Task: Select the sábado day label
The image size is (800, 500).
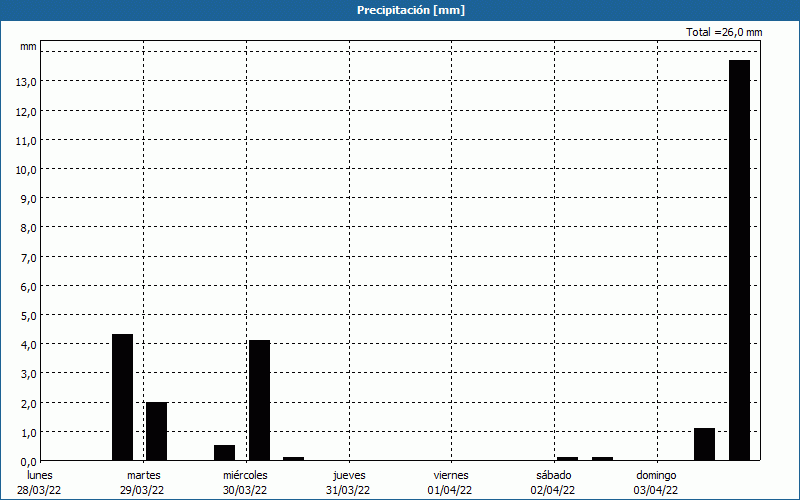Action: 554,475
